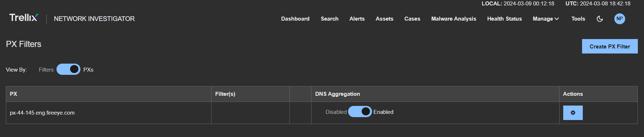Click the Disabled label in DNS Aggregation
644x137 pixels.
[336, 112]
